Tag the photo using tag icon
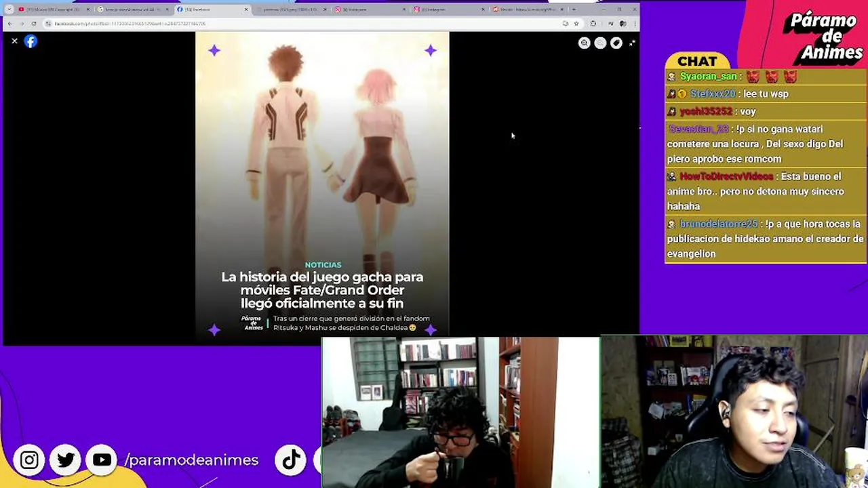Screen dimensions: 868x488 pyautogui.click(x=616, y=43)
